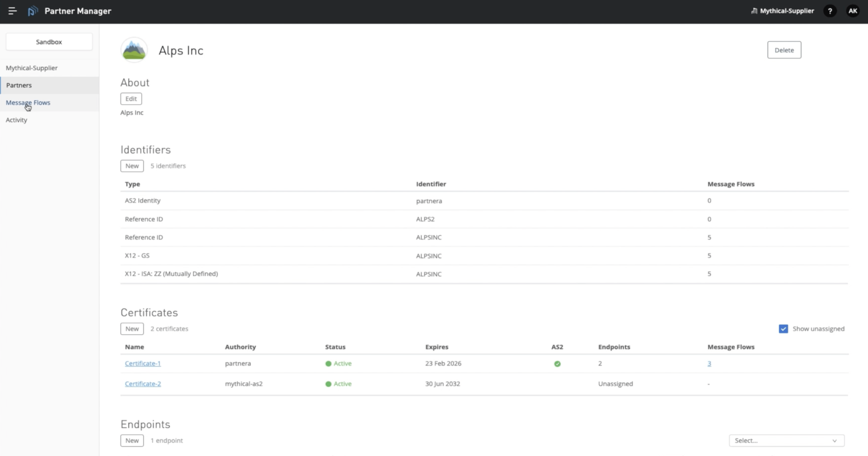Select Partners in the sidebar

(x=19, y=85)
